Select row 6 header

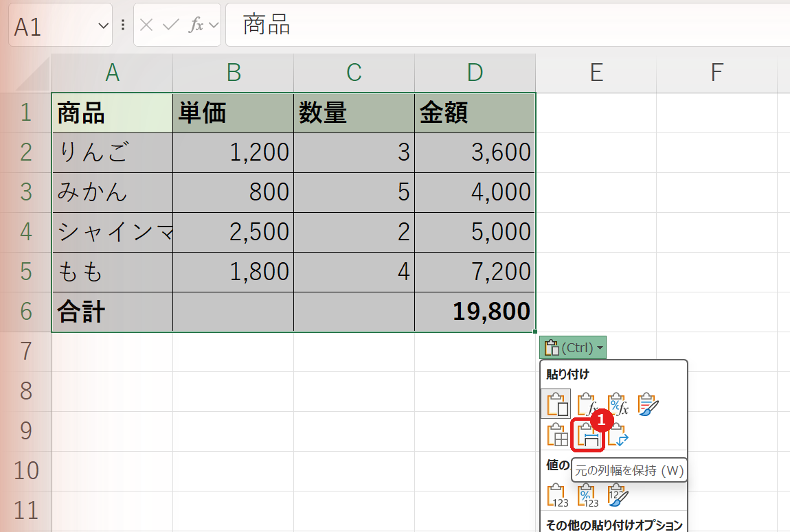coord(26,312)
